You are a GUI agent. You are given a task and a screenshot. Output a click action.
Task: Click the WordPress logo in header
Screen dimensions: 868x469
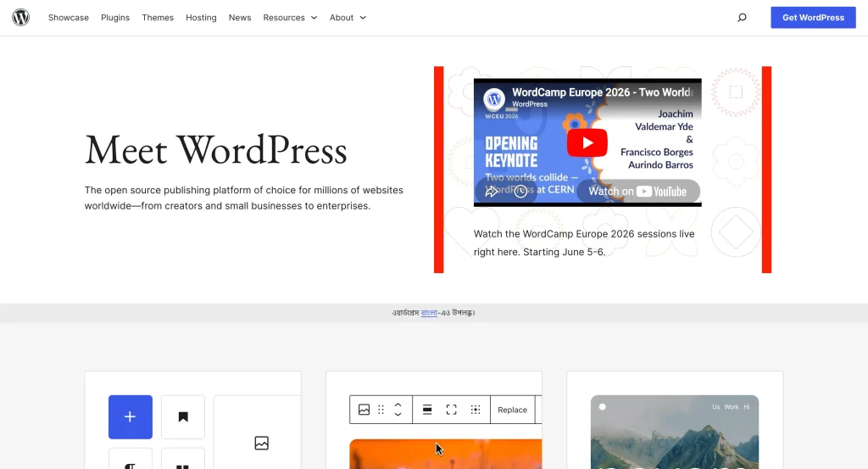pyautogui.click(x=21, y=18)
